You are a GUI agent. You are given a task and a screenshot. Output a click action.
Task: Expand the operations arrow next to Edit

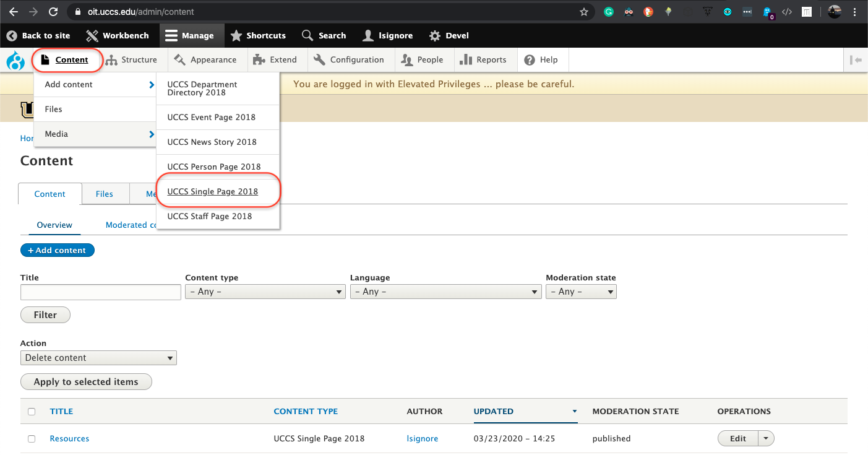[x=767, y=439]
